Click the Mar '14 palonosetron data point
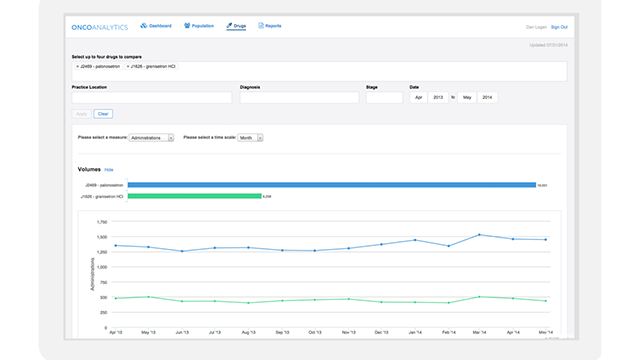This screenshot has height=360, width=640. coord(479,235)
